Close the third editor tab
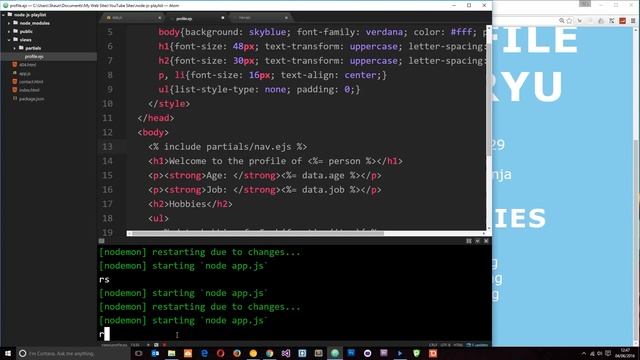The image size is (640, 360). pos(286,18)
